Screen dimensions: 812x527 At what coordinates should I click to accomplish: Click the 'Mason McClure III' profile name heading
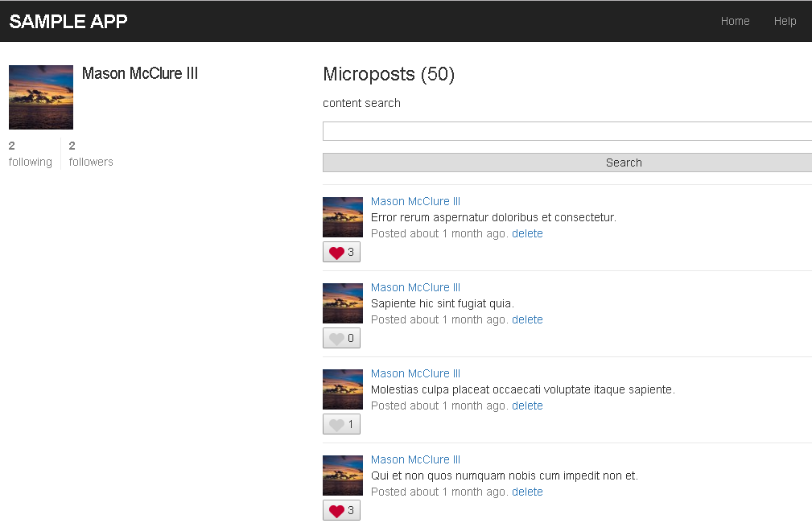point(140,73)
